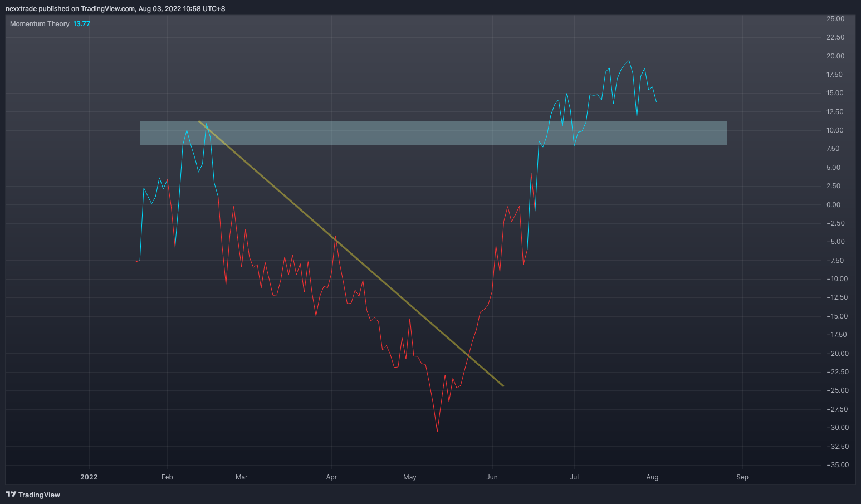Click the −7.50 price axis label
This screenshot has height=504, width=861.
[x=835, y=261]
